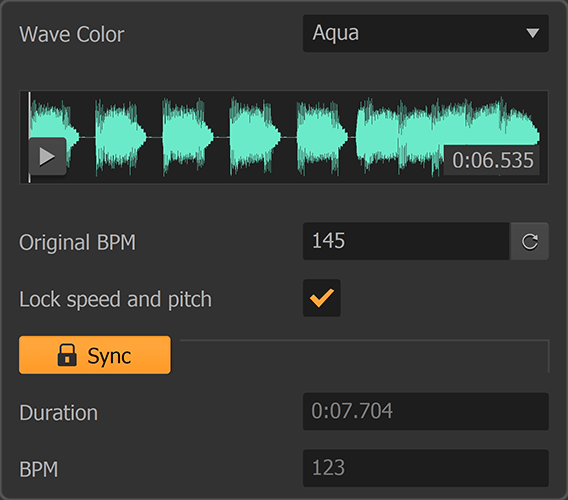Click the dropdown arrow next to Aqua
The height and width of the screenshot is (500, 568).
pos(532,33)
